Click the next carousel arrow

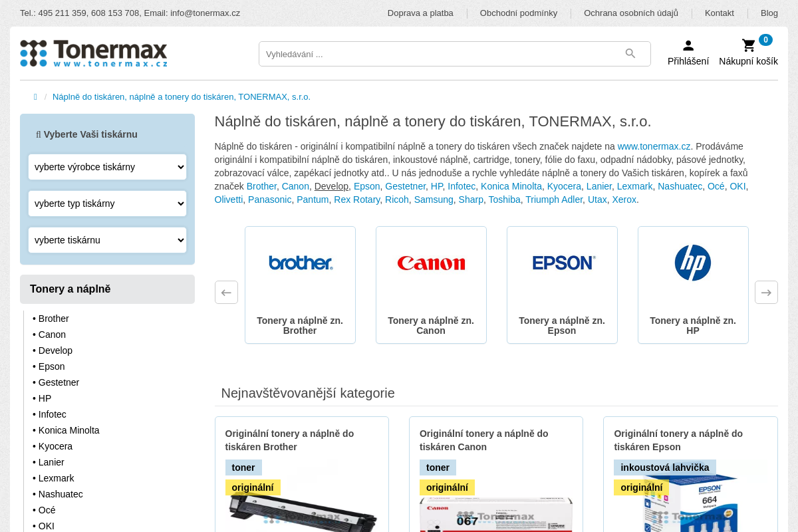tap(766, 292)
